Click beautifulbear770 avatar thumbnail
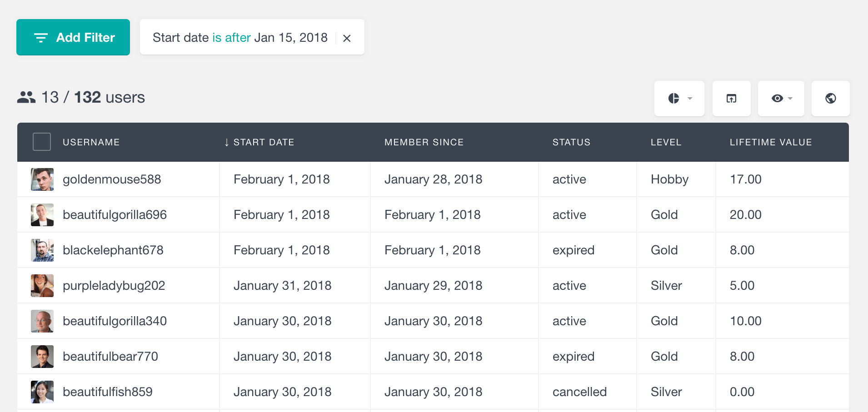Screen dimensions: 868x412 pyautogui.click(x=42, y=357)
